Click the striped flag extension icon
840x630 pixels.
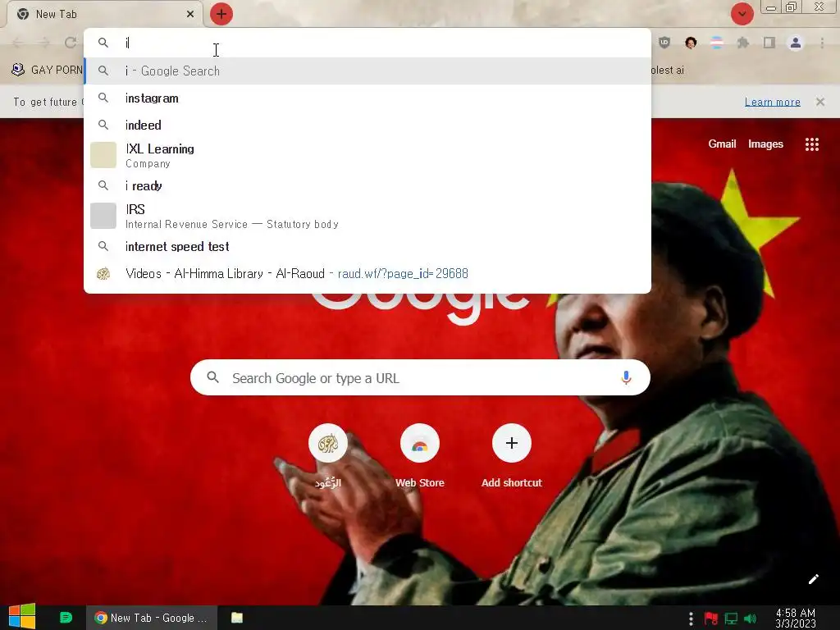pyautogui.click(x=717, y=43)
